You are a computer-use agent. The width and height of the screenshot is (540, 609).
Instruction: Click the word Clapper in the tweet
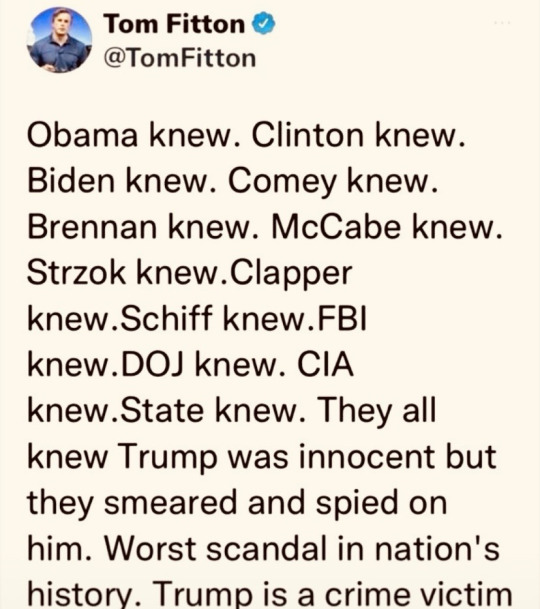(x=291, y=275)
